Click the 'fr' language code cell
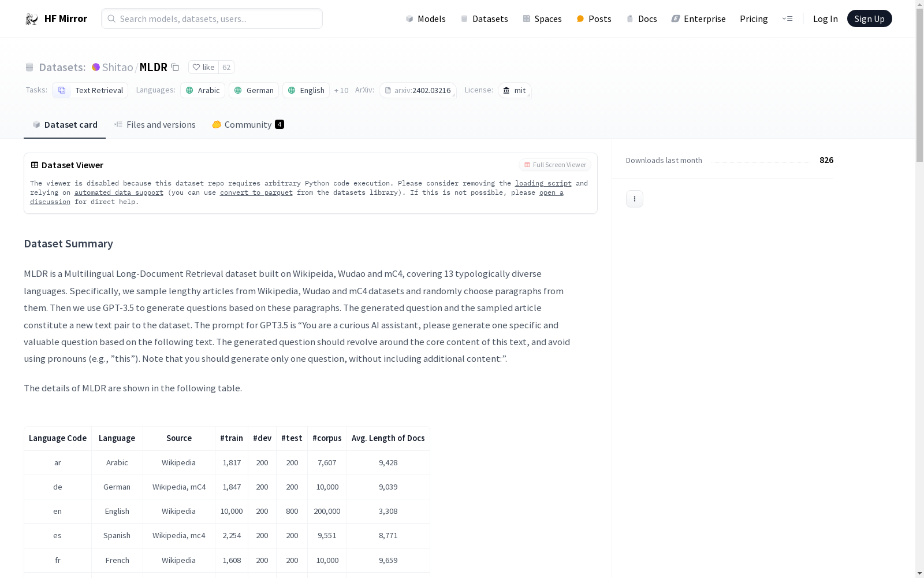Viewport: 924px width, 578px height. [x=58, y=560]
